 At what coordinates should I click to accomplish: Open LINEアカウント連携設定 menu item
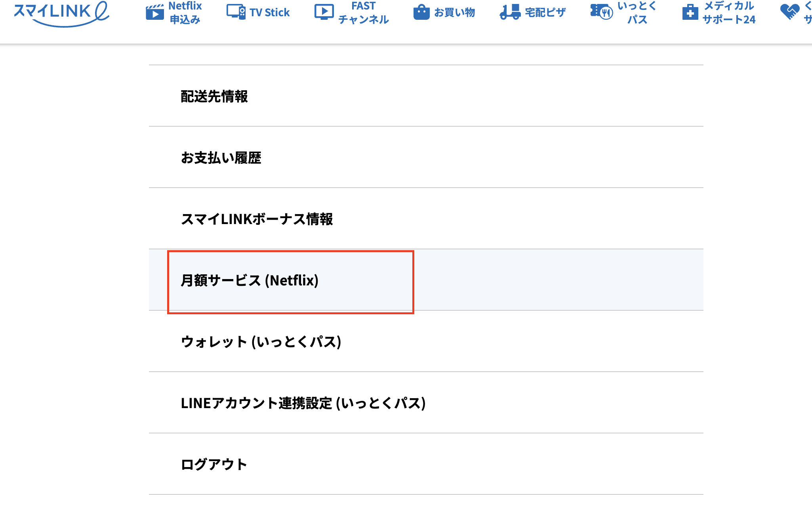pyautogui.click(x=303, y=403)
